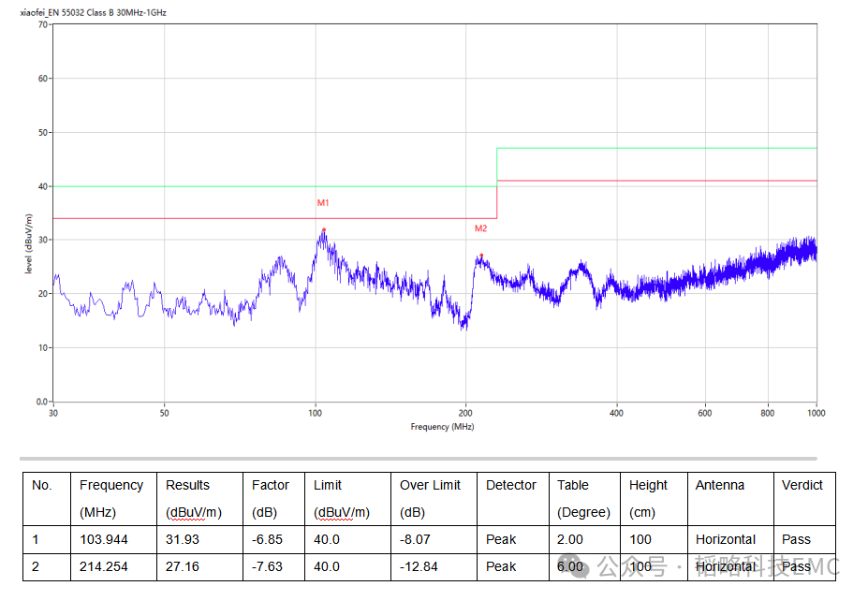Click the -6.85 factor cell

[267, 539]
